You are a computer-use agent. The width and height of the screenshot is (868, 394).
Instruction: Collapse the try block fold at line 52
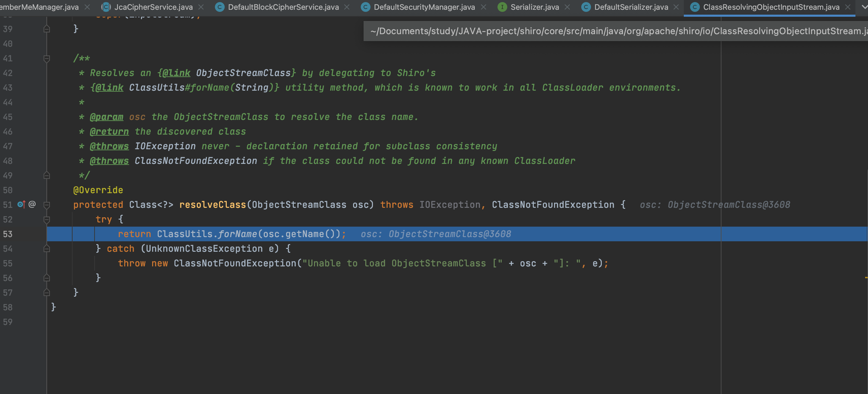(x=47, y=219)
